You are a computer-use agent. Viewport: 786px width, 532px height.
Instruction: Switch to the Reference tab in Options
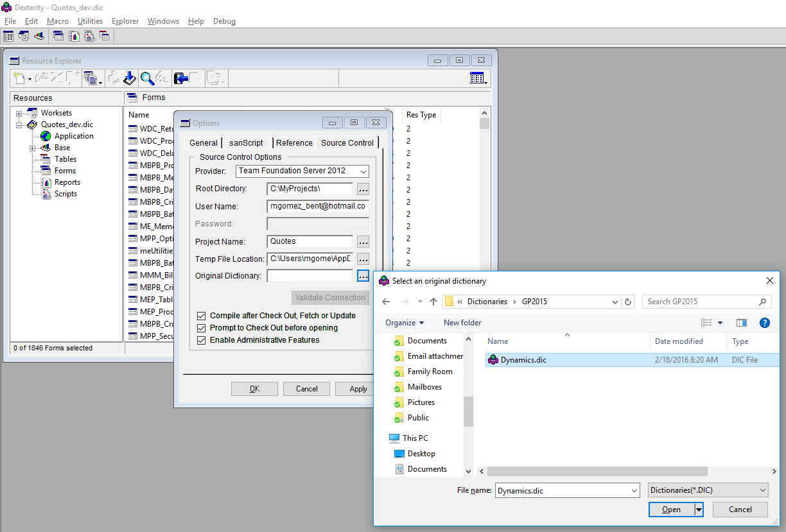tap(294, 142)
